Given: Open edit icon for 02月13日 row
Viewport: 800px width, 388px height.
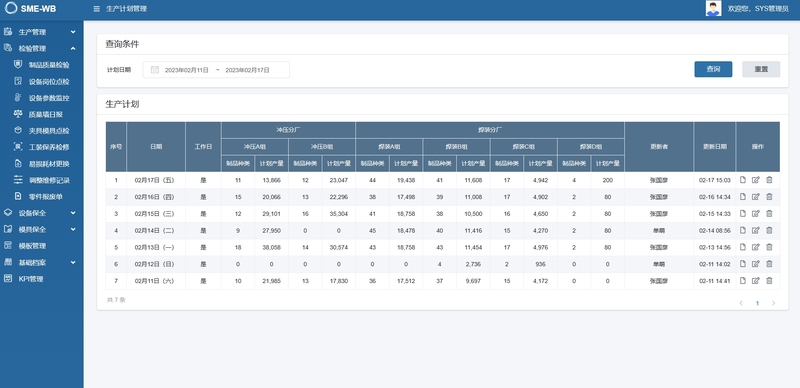Looking at the screenshot, I should 756,247.
